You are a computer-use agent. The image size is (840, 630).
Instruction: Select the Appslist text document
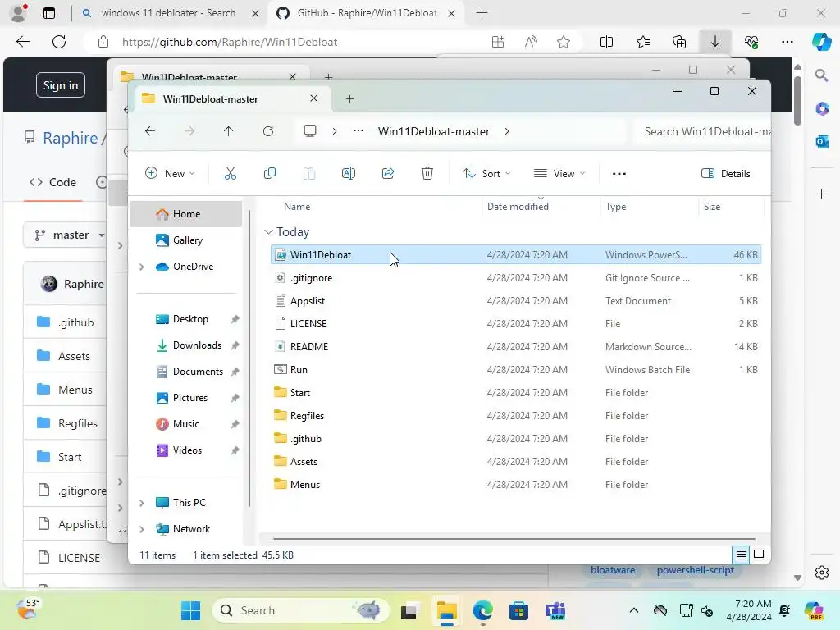pos(517,301)
